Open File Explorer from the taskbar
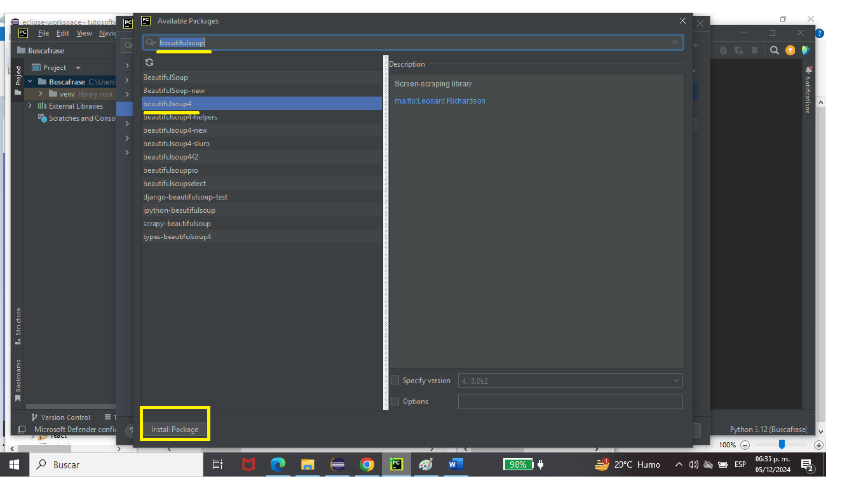 point(308,464)
